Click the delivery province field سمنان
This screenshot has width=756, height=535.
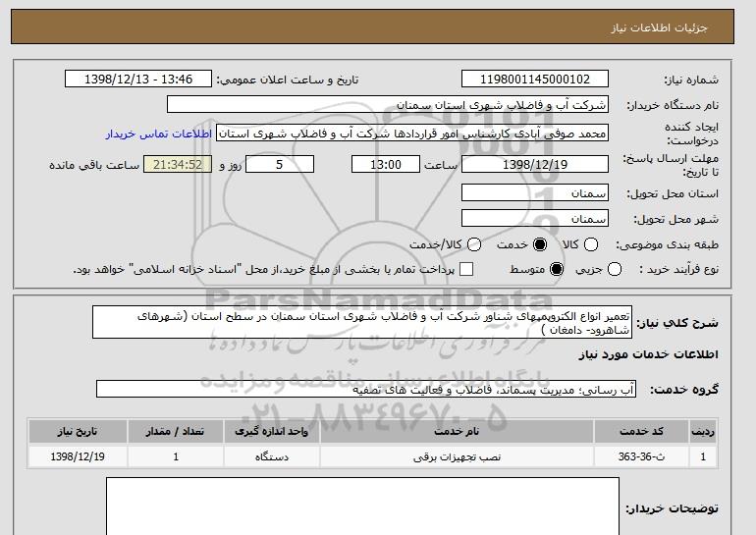[535, 192]
